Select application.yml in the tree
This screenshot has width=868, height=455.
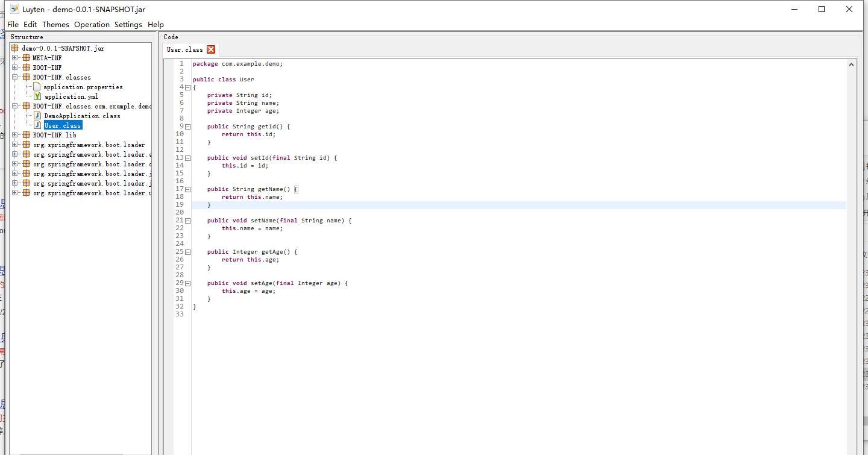[71, 96]
